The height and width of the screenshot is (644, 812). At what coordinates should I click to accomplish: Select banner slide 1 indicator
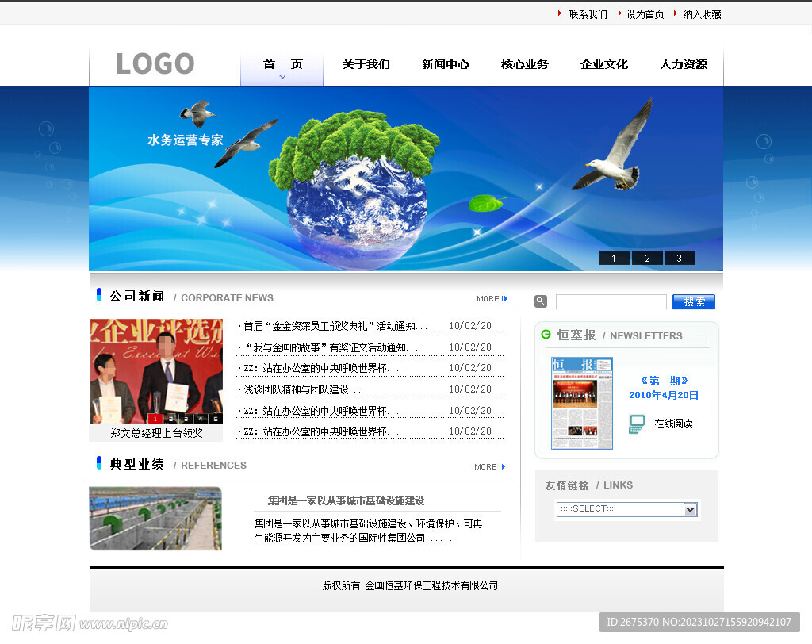tap(614, 257)
